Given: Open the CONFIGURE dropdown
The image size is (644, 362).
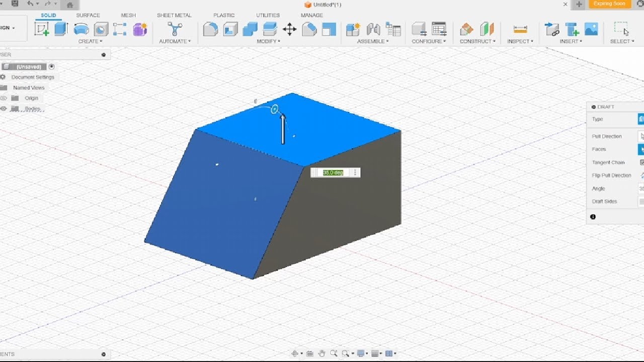Looking at the screenshot, I should [x=429, y=41].
